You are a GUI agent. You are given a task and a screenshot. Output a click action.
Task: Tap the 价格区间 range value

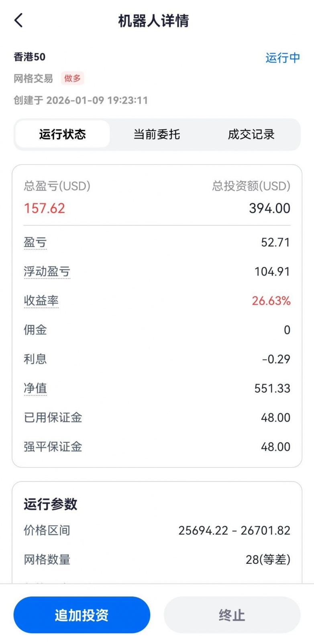coord(234,531)
